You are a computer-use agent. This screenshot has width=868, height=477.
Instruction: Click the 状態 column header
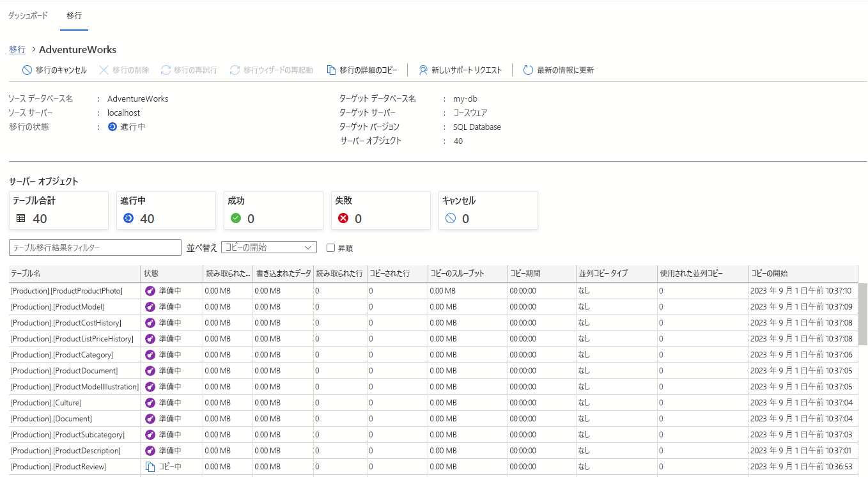click(x=172, y=273)
